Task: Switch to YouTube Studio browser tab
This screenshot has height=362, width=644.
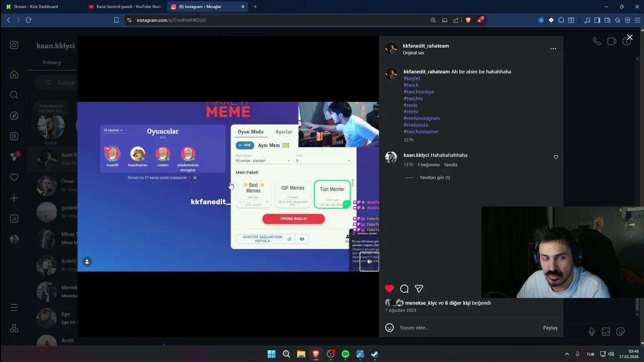Action: tap(125, 7)
